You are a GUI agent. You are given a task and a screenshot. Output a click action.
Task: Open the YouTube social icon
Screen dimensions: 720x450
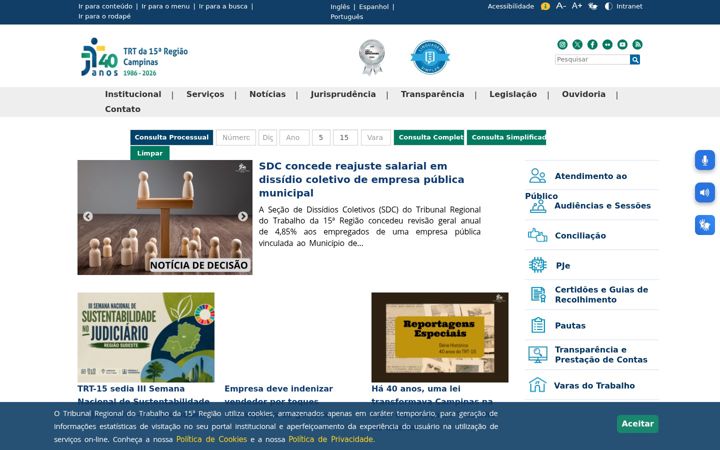point(622,45)
